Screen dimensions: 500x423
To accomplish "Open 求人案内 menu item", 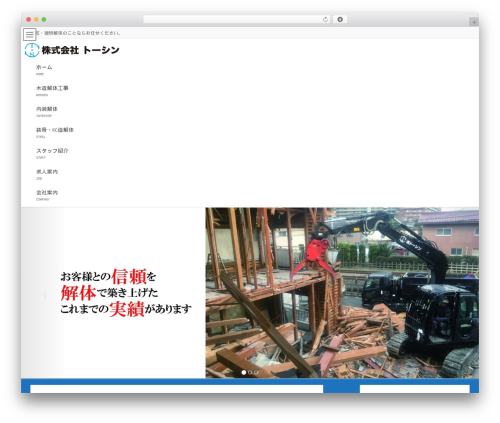I will (x=47, y=174).
